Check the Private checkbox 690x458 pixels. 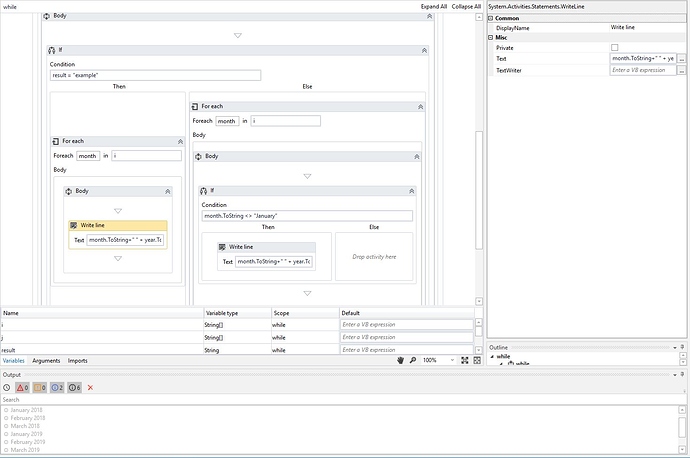click(615, 48)
